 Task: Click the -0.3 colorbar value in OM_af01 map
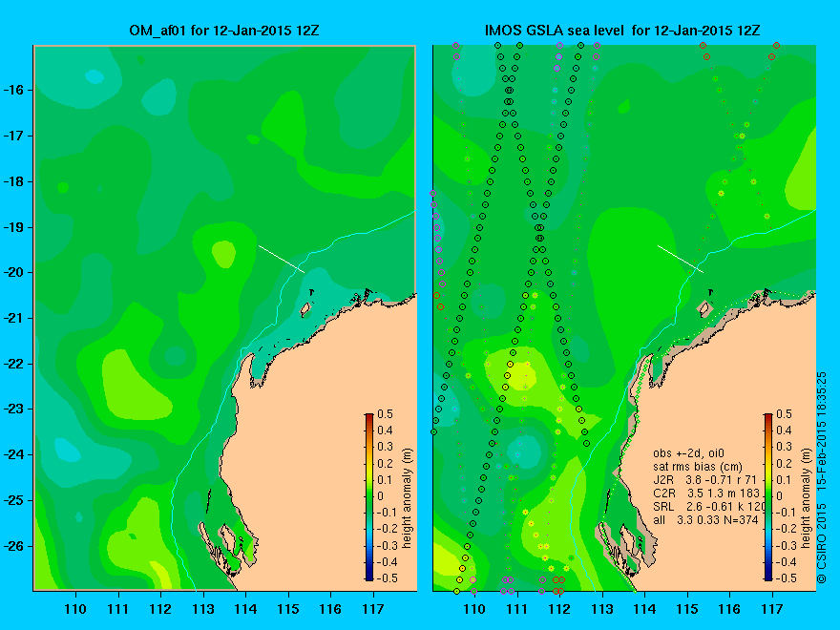[x=387, y=546]
